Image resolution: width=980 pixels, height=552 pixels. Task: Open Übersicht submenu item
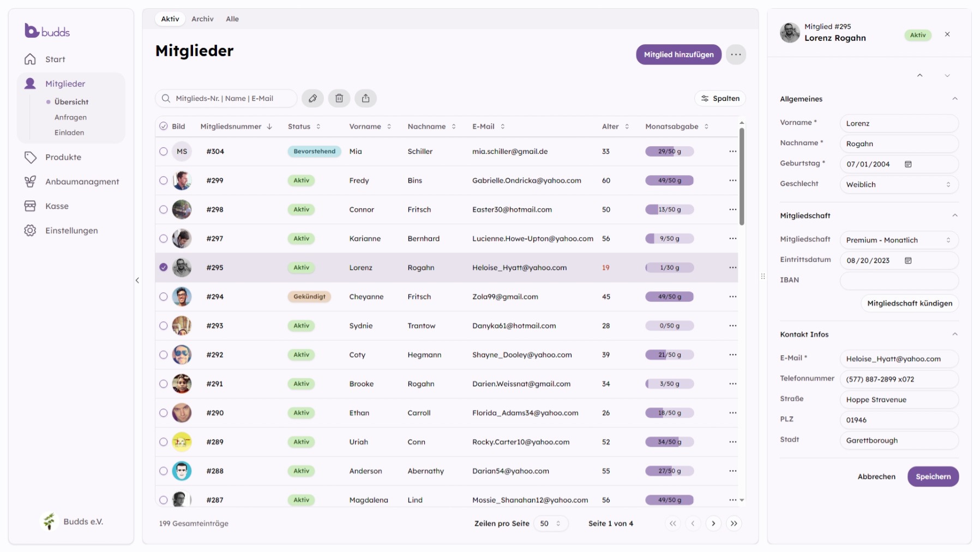(71, 102)
